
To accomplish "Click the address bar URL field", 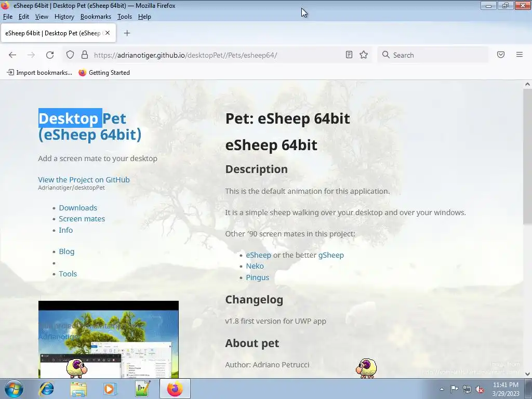I will coord(217,55).
